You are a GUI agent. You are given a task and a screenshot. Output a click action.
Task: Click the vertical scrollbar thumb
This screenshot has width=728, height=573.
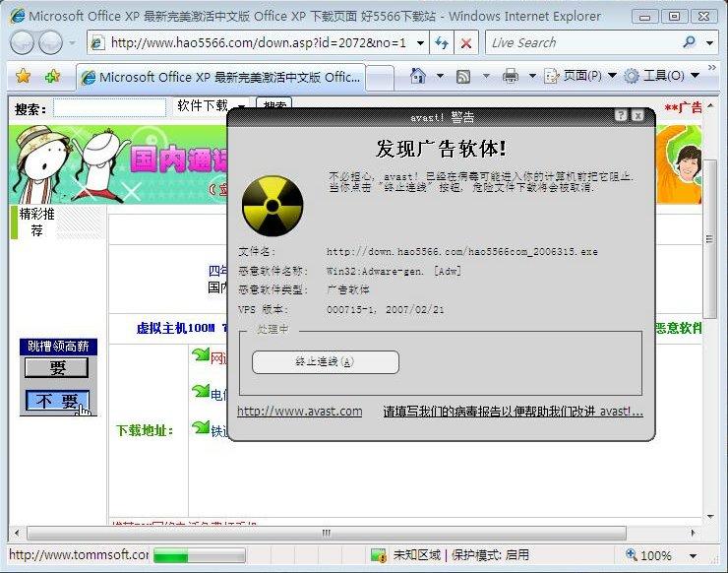pos(709,239)
